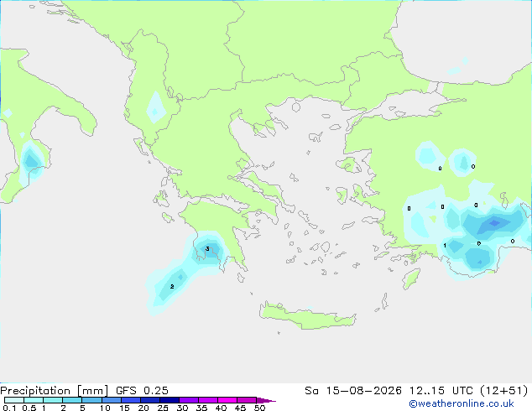The image size is (532, 411).
Task: Click the "0.1" legend scale label
Action: point(9,408)
